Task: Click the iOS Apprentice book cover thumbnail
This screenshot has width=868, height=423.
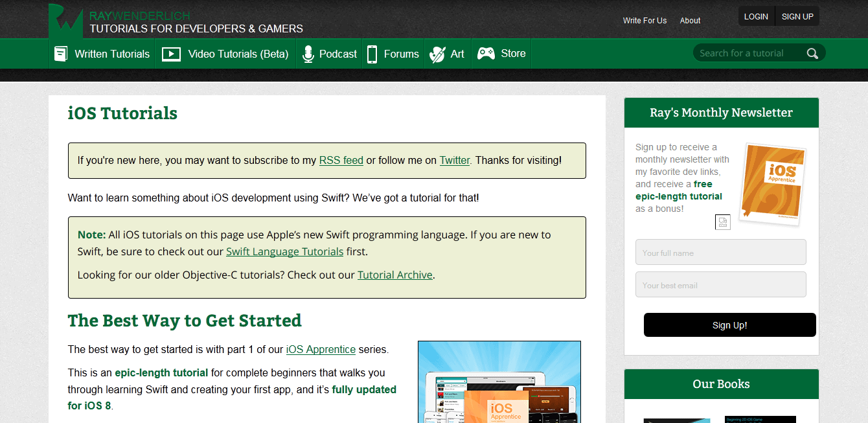Action: (x=773, y=185)
